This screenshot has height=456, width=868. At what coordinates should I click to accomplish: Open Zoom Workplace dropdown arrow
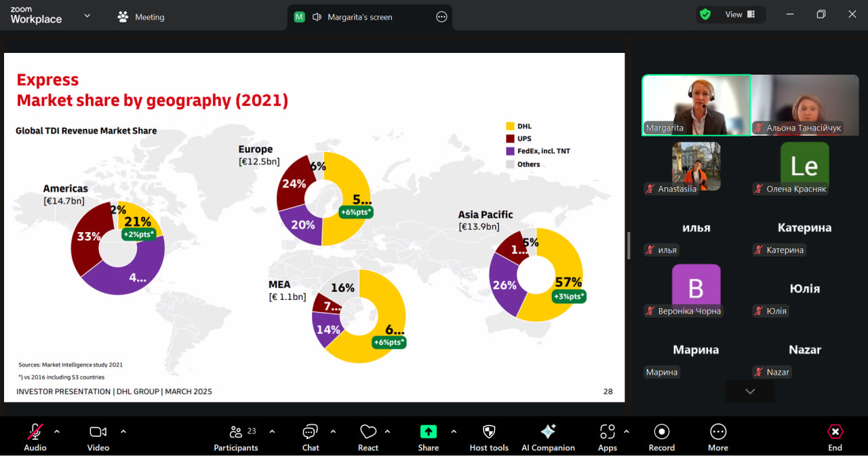click(x=87, y=16)
